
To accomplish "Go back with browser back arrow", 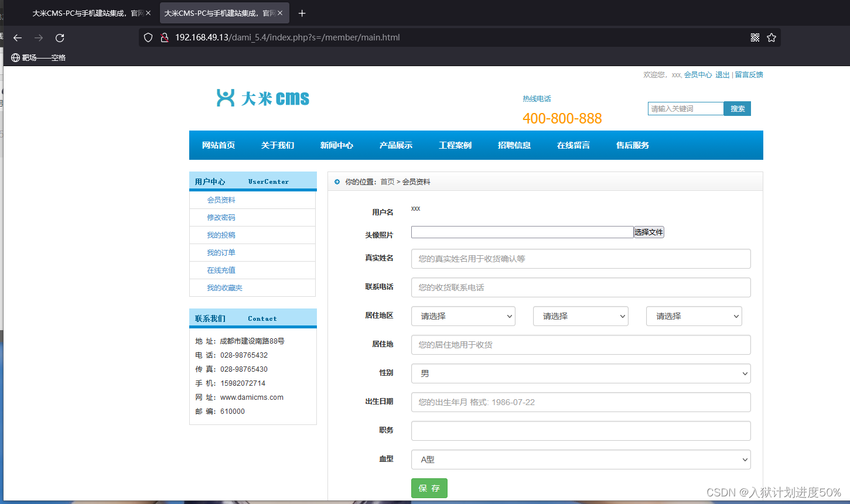I will [18, 37].
